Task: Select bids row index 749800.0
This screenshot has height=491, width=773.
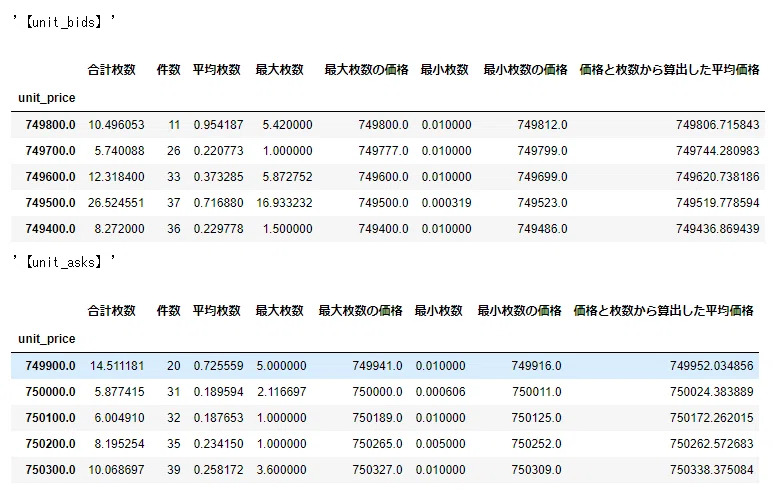Action: (50, 125)
